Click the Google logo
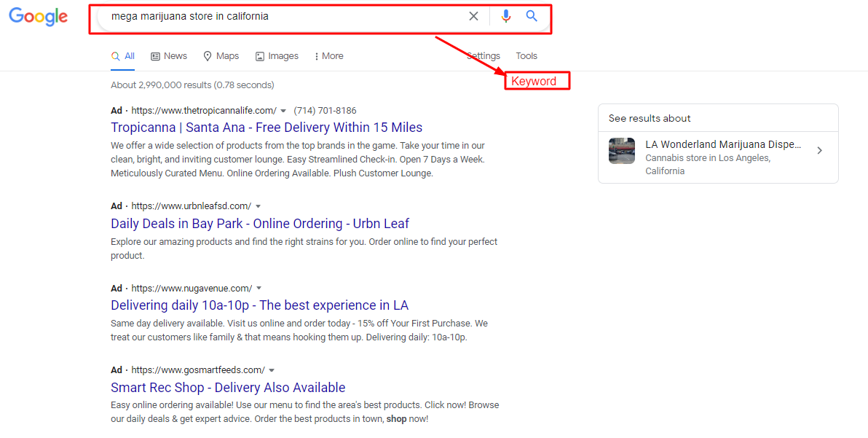868x438 pixels. 38,17
